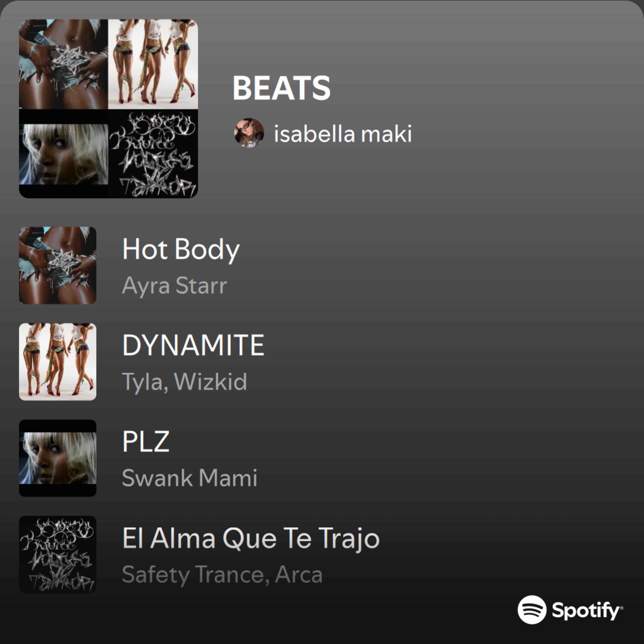Click the BEATS playlist title
Viewport: 644px width, 644px height.
(x=281, y=88)
